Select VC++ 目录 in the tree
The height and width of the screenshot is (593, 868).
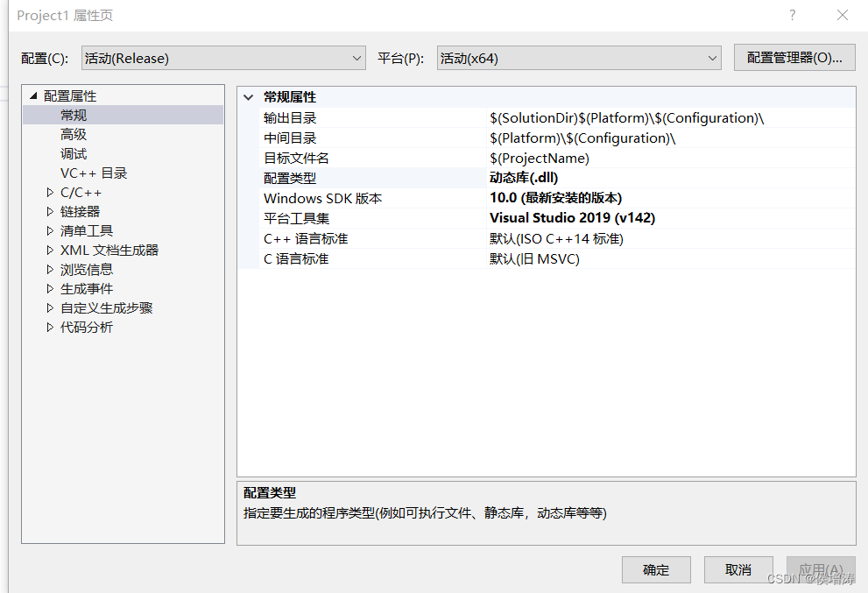pos(94,173)
